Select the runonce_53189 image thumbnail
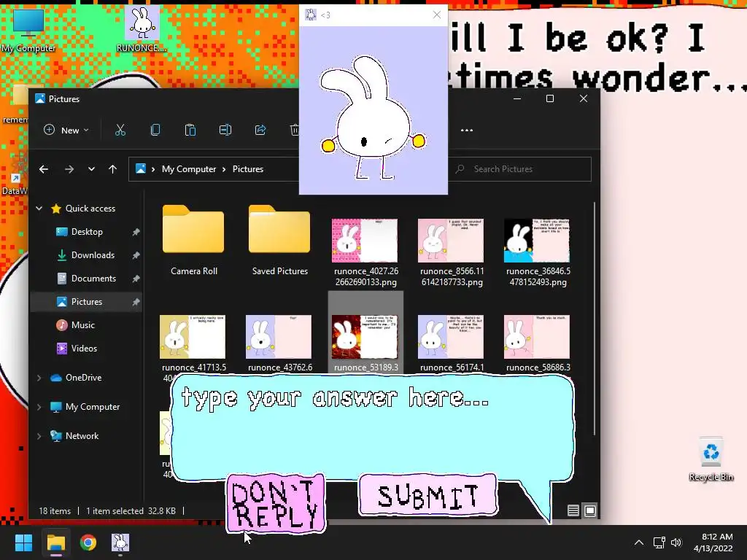This screenshot has height=560, width=747. [365, 337]
